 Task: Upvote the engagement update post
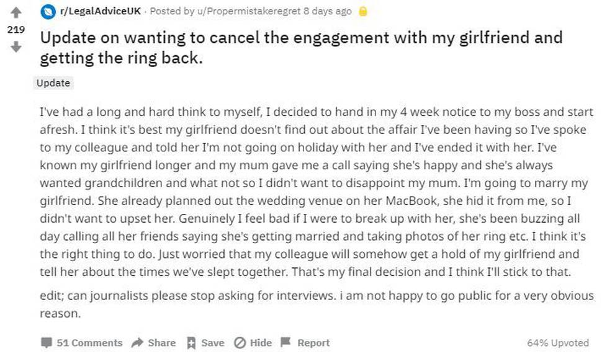click(16, 12)
